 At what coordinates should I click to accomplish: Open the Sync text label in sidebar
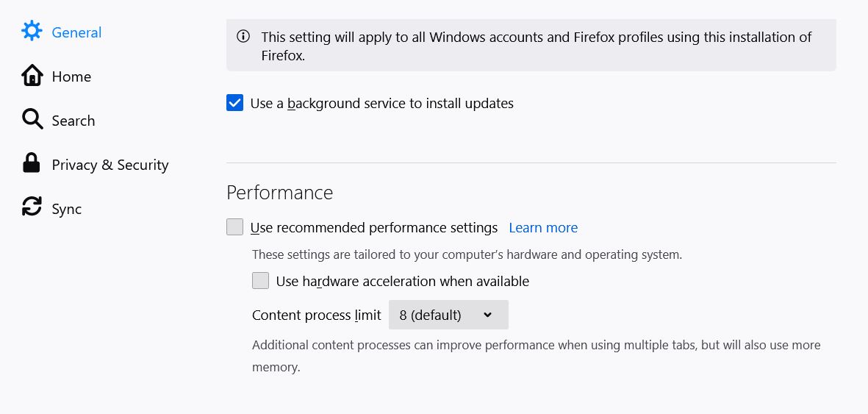[x=67, y=209]
